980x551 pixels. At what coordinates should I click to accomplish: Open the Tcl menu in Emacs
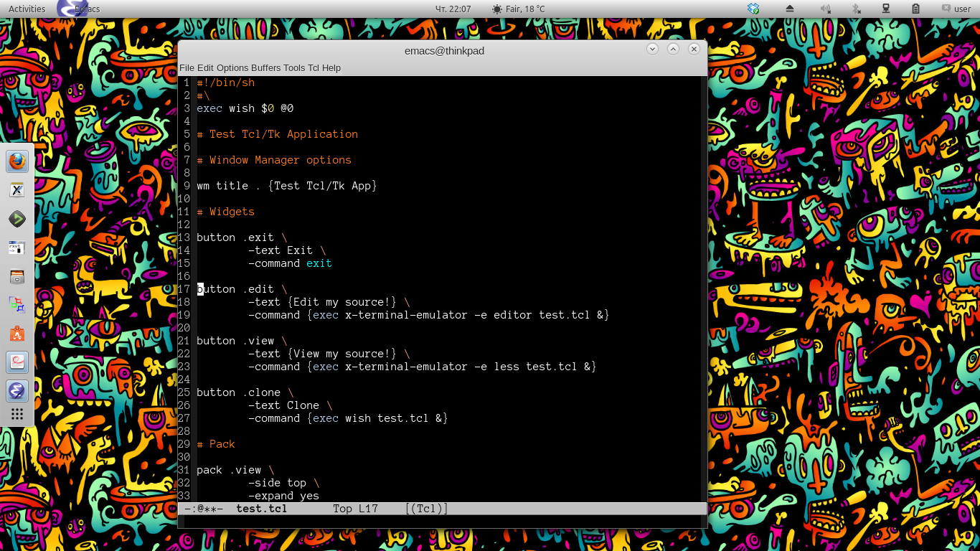314,67
